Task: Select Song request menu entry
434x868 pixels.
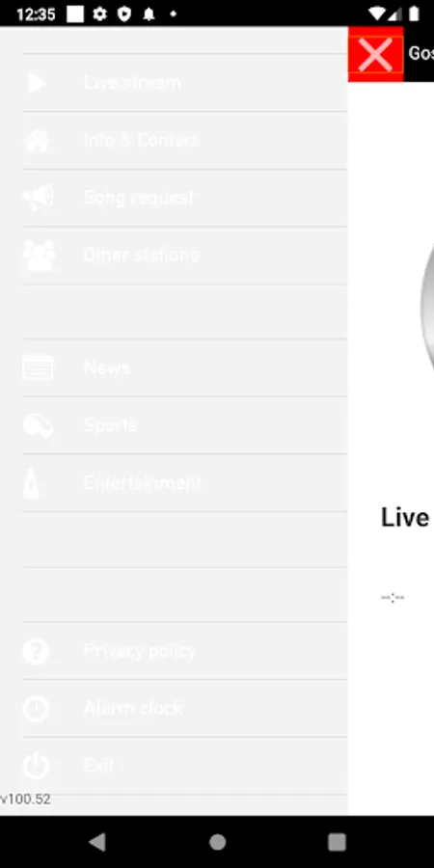Action: coord(185,198)
